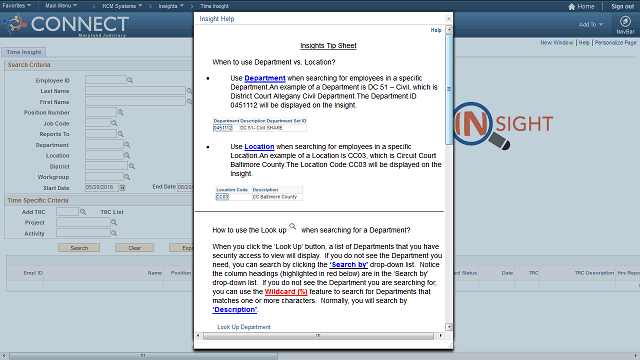Click the dialog vertical scrollbar thumb
The height and width of the screenshot is (360, 640).
(x=449, y=89)
